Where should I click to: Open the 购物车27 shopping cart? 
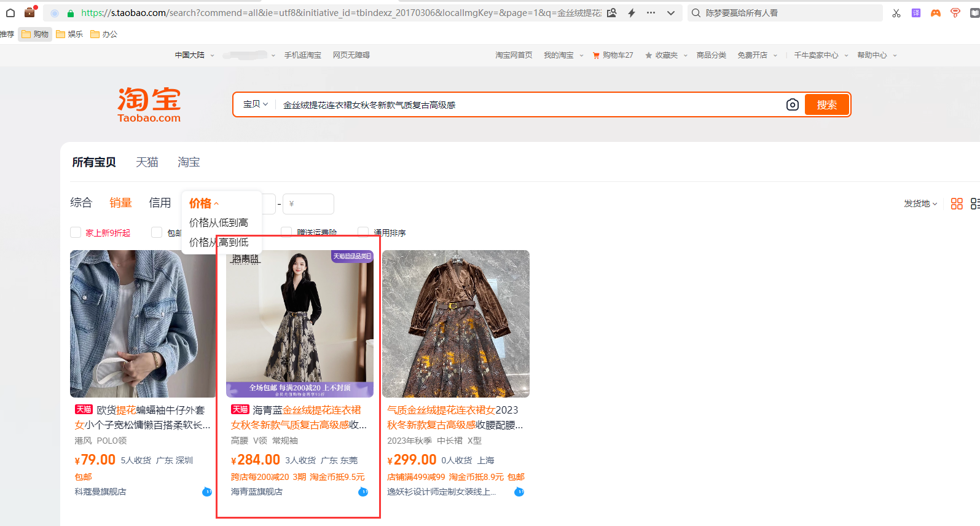pos(613,55)
